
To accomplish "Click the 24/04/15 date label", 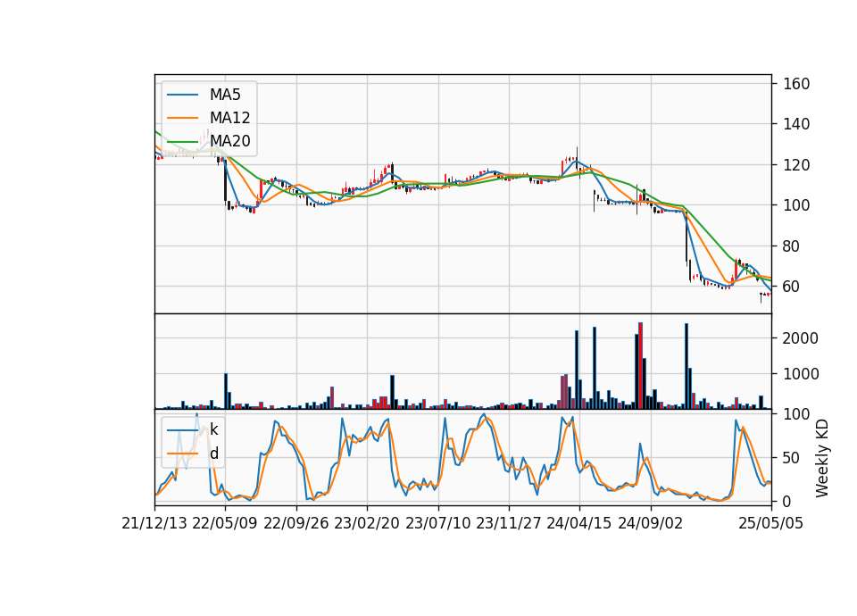I will point(579,523).
